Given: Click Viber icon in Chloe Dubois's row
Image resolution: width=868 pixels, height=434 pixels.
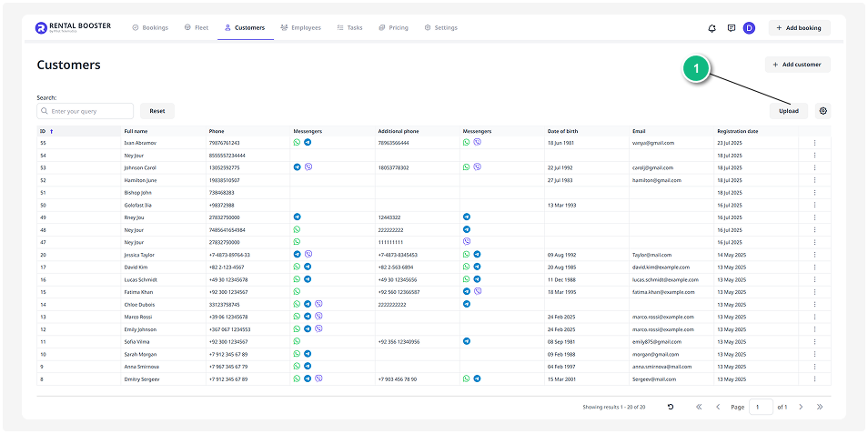Looking at the screenshot, I should (318, 304).
